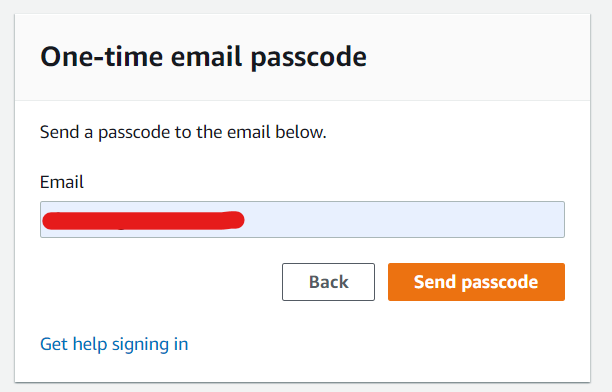Click the word passcode on orange button
Viewport: 612px width, 392px height.
[x=500, y=282]
